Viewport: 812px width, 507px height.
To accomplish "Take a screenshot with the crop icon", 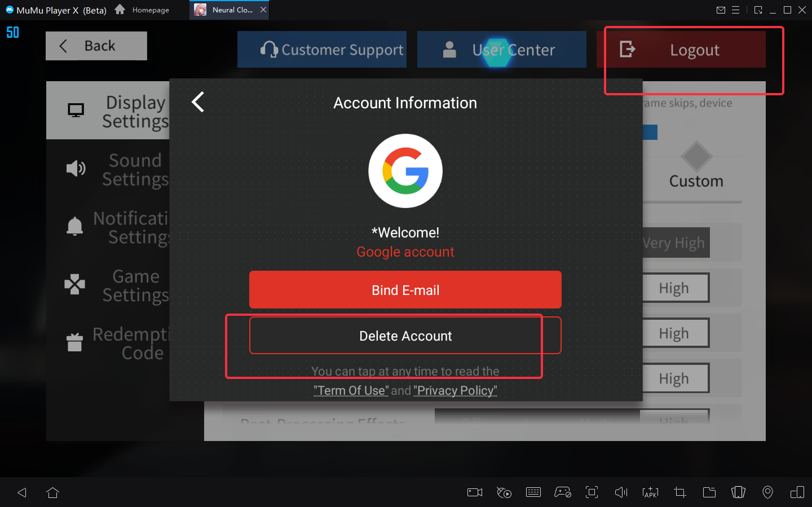I will pos(680,492).
